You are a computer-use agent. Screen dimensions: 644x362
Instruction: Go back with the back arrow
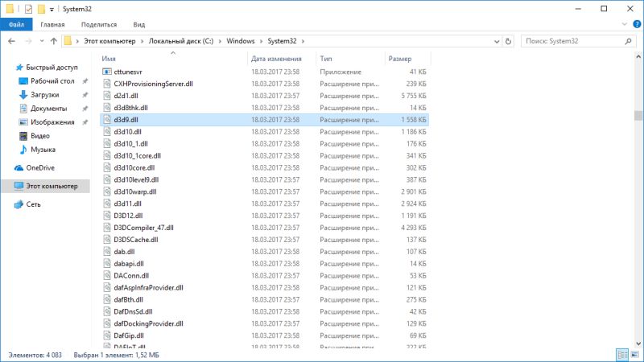11,41
